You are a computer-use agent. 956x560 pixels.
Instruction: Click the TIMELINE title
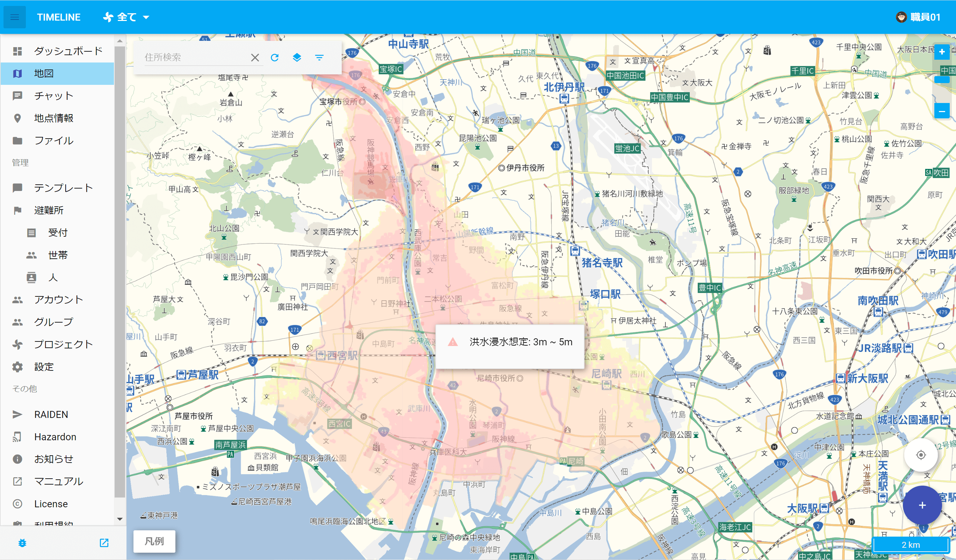pyautogui.click(x=59, y=17)
